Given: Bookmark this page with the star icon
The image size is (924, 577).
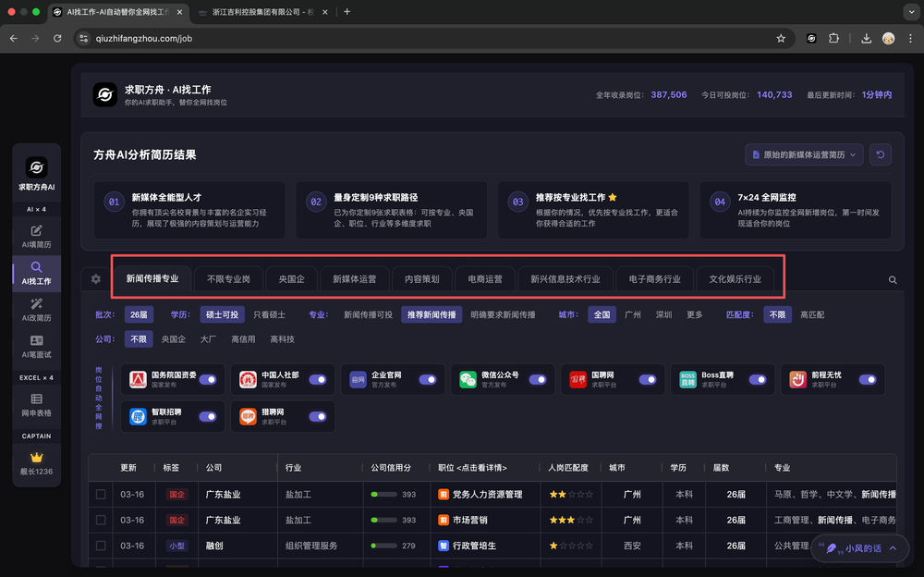Looking at the screenshot, I should coord(781,39).
